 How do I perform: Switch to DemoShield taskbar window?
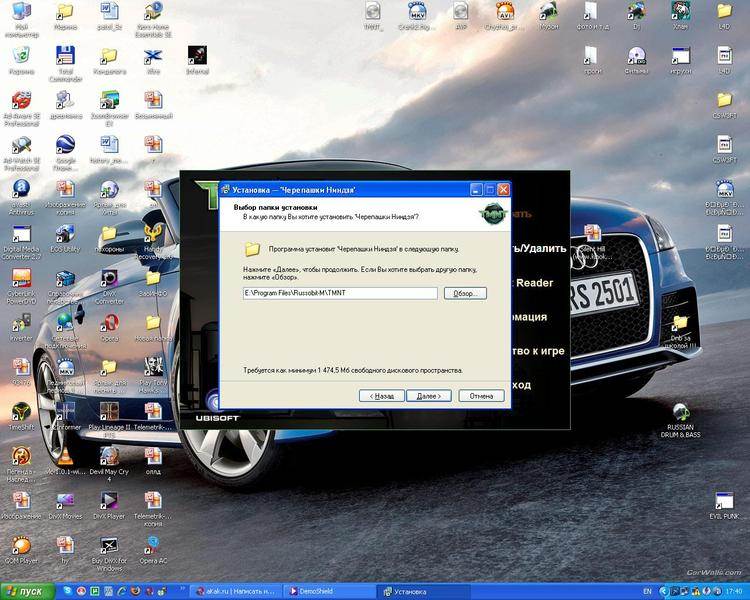[x=331, y=591]
